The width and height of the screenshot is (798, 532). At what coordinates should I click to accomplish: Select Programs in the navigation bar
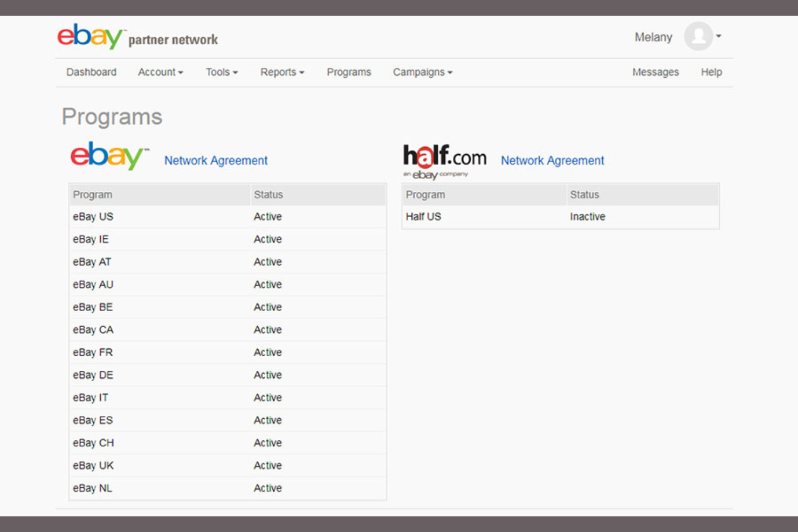[x=349, y=72]
